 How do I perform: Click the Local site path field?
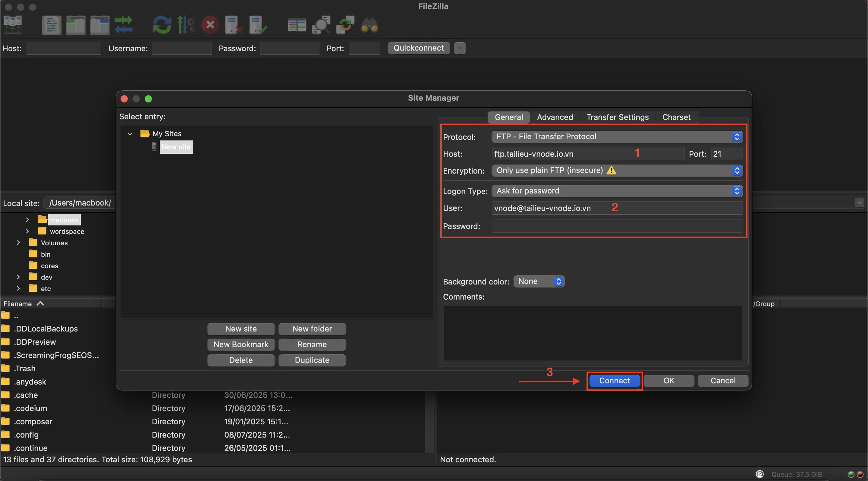click(80, 203)
